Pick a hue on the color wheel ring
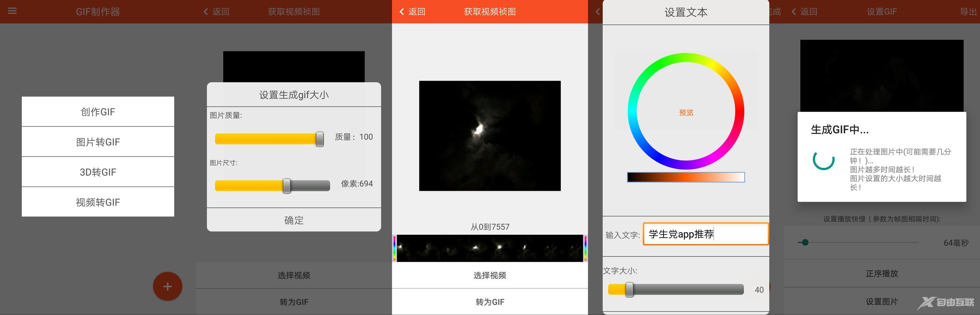This screenshot has height=315, width=980. coord(686,58)
